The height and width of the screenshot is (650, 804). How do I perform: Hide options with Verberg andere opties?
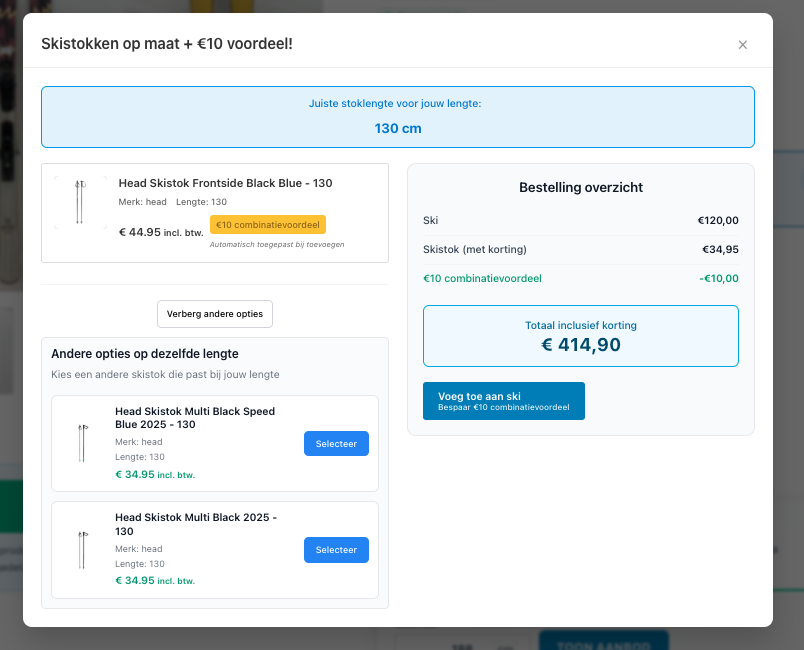215,314
